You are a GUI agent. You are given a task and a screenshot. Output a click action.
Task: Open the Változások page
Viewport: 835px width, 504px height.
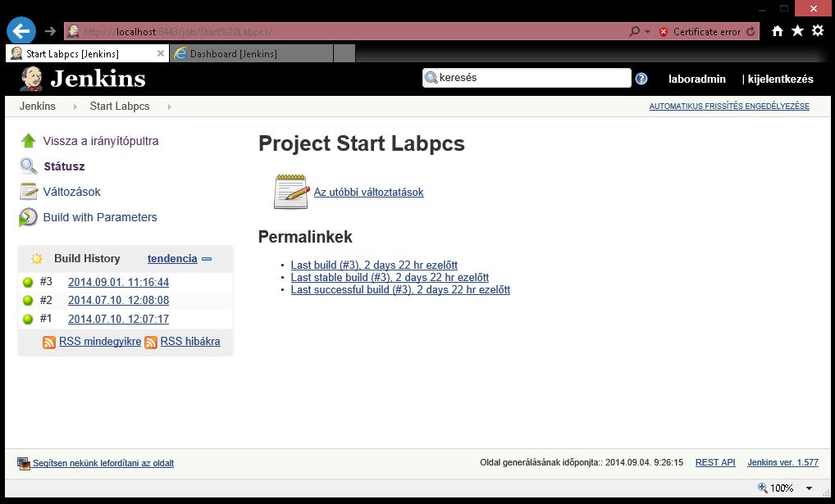[72, 192]
